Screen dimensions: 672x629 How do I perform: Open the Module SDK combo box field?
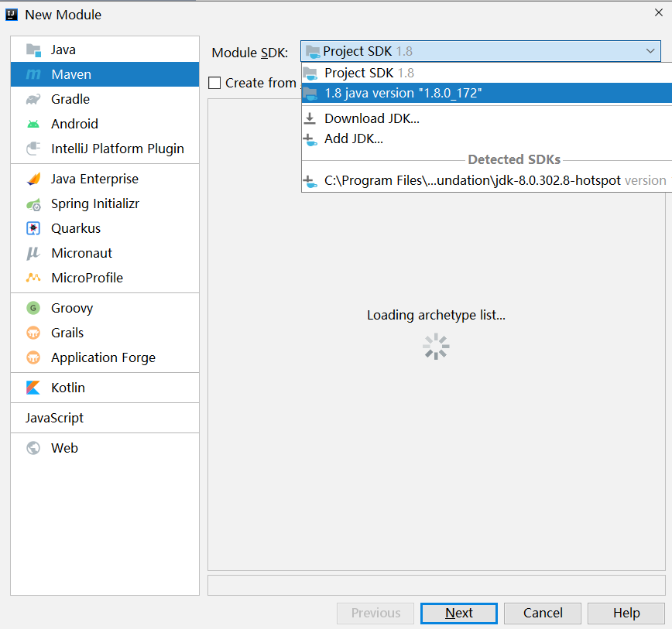click(481, 51)
